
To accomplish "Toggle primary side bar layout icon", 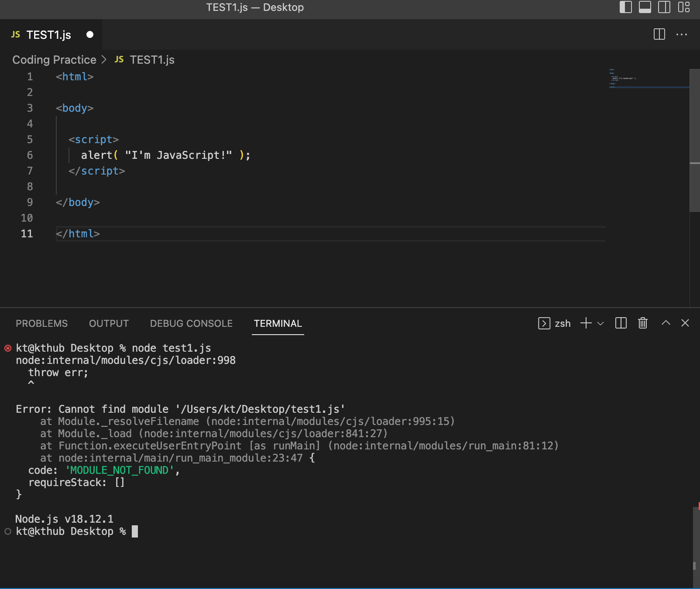I will [625, 7].
